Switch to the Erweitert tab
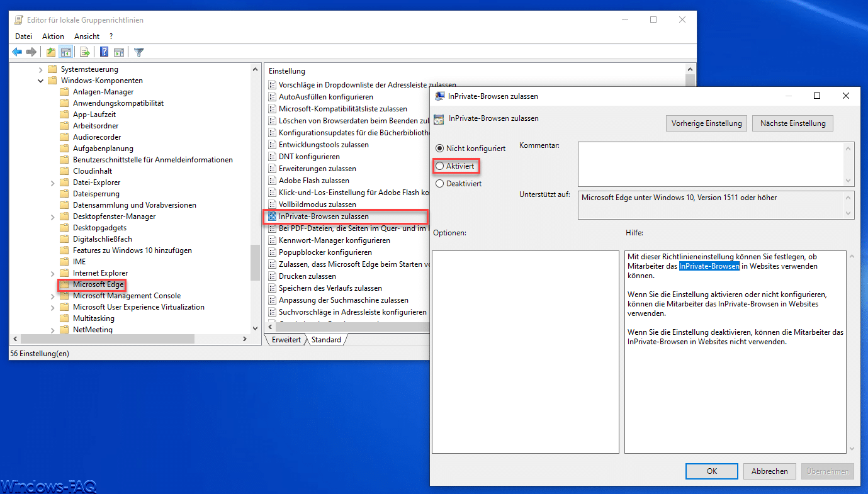Screen dimensions: 868x494 pos(286,340)
